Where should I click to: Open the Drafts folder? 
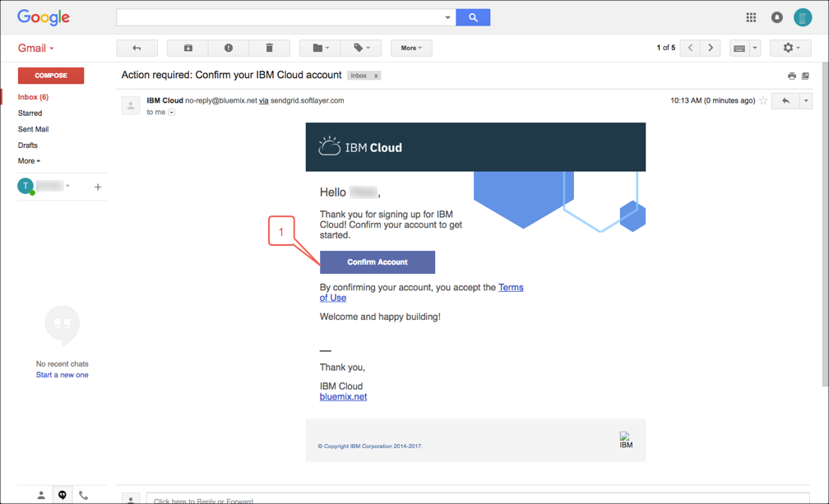(28, 146)
